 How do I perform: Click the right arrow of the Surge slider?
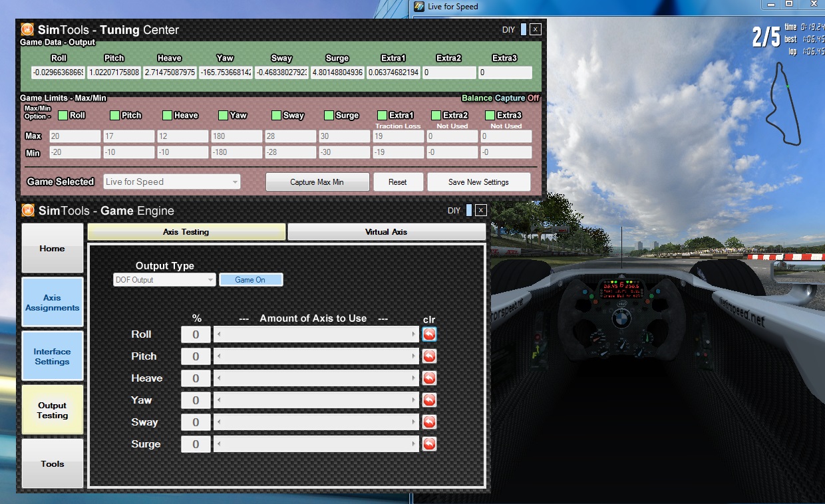coord(414,444)
